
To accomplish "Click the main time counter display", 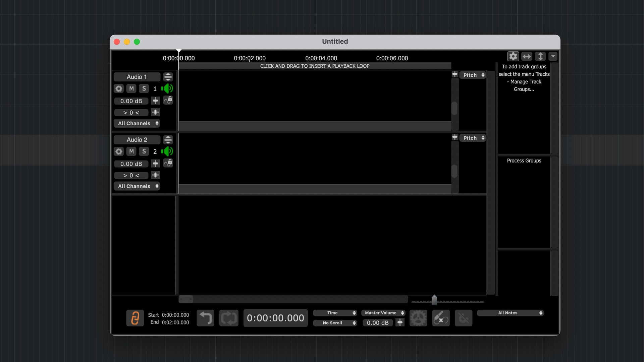I will [275, 318].
